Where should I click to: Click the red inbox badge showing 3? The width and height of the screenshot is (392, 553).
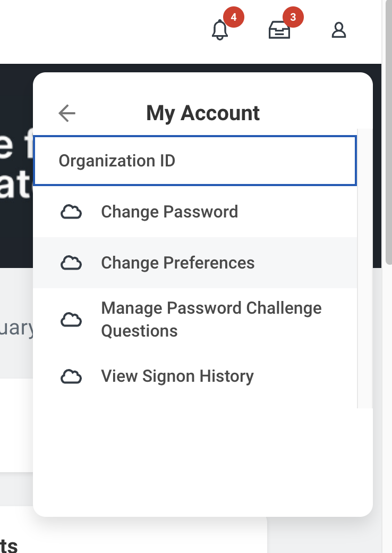click(x=293, y=18)
